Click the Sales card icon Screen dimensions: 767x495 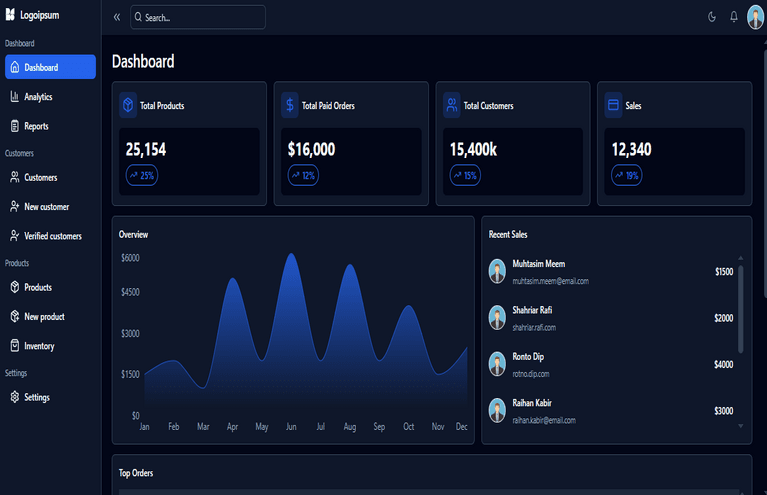click(613, 105)
